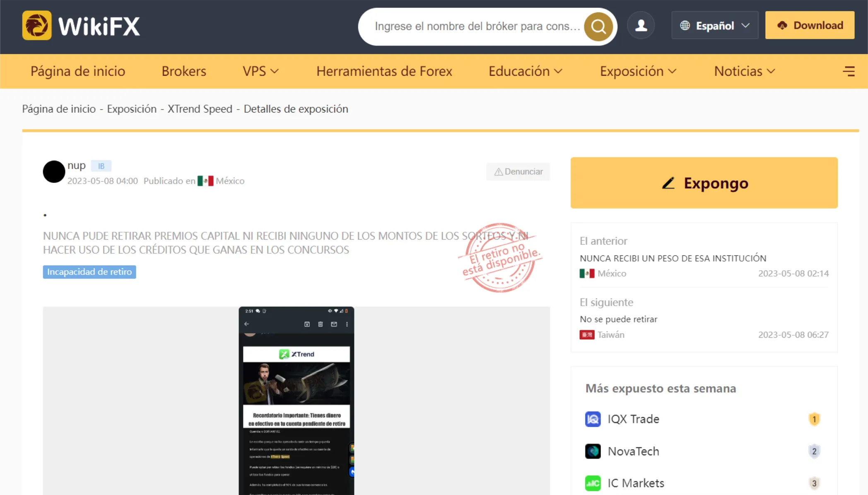Click the rank 2 badge for NovaTech
Image resolution: width=868 pixels, height=495 pixels.
click(814, 451)
